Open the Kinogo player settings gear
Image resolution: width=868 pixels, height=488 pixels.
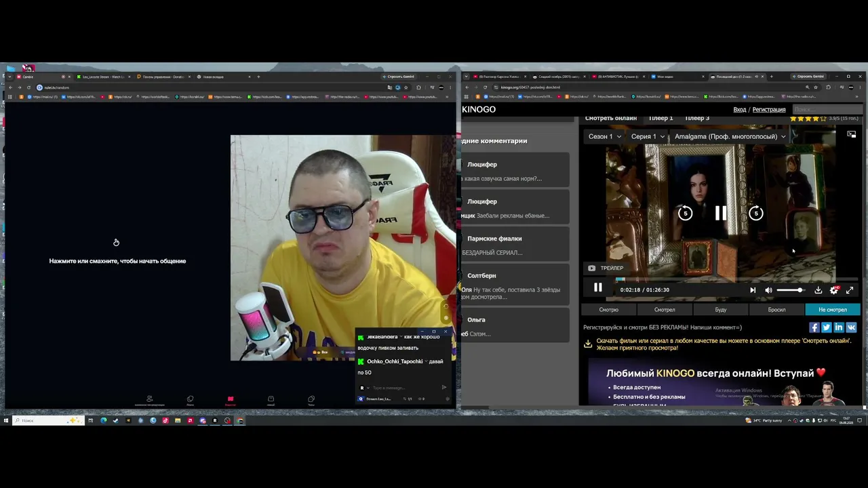point(834,290)
